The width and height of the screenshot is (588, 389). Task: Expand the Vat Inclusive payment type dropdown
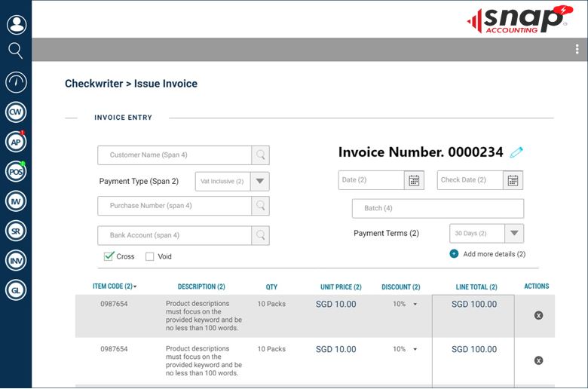pos(259,181)
